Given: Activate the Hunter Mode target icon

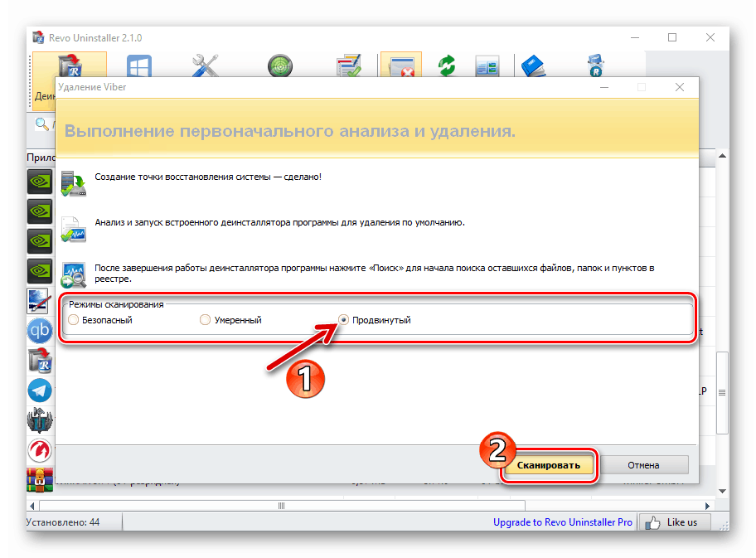Looking at the screenshot, I should 280,66.
